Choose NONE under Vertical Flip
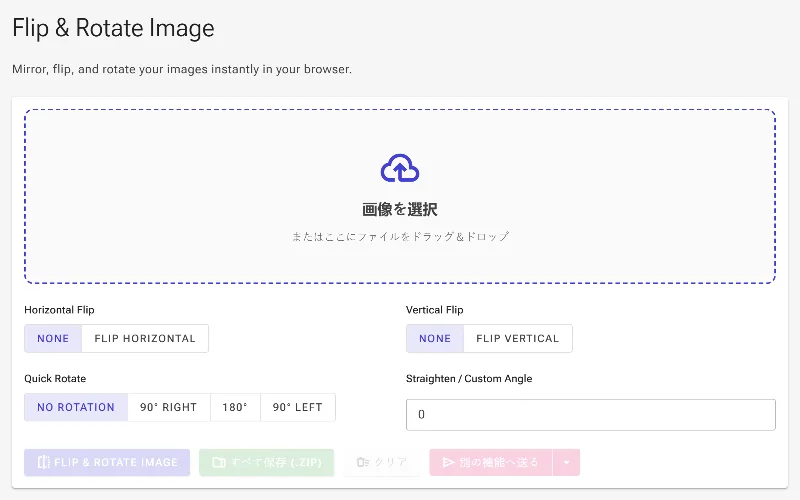Viewport: 800px width, 500px height. point(435,338)
